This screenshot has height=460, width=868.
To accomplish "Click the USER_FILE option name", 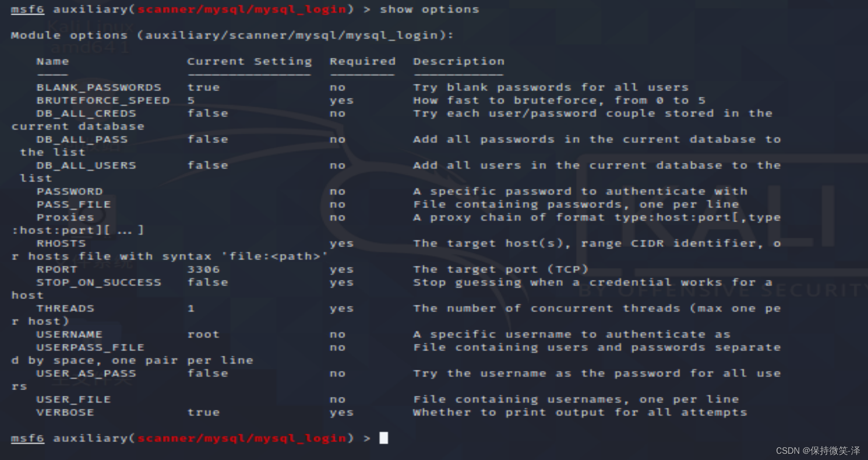I will click(x=73, y=399).
